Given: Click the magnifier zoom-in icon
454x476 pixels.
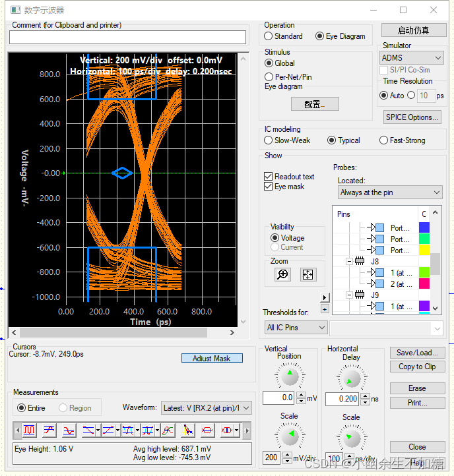Looking at the screenshot, I should click(282, 274).
